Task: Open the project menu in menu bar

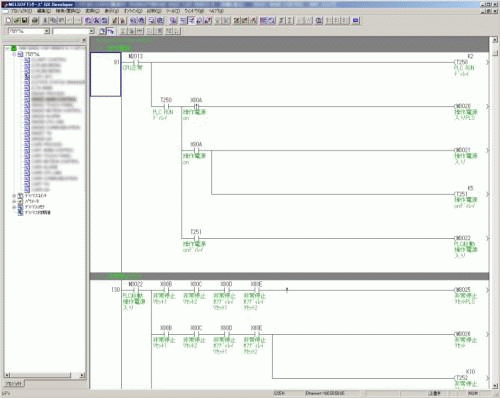Action: pyautogui.click(x=22, y=11)
